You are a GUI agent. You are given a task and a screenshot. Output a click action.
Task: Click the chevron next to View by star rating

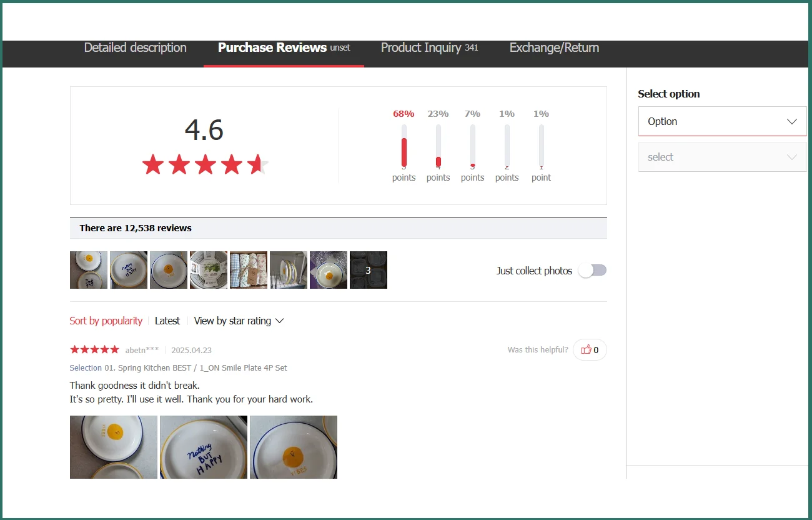pyautogui.click(x=280, y=321)
